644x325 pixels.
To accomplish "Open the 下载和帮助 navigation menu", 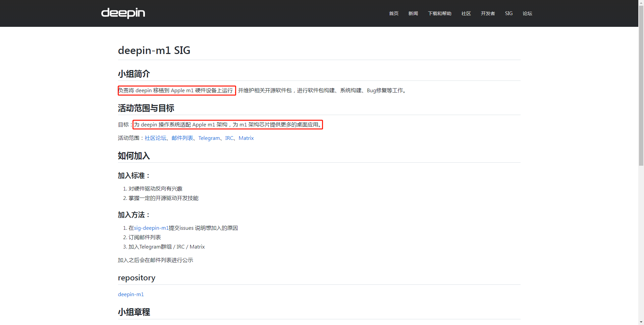I will (440, 13).
